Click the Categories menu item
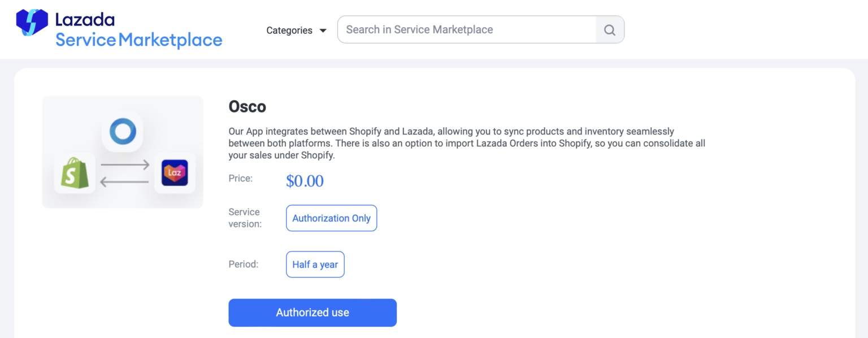Viewport: 868px width, 338px height. pos(289,30)
